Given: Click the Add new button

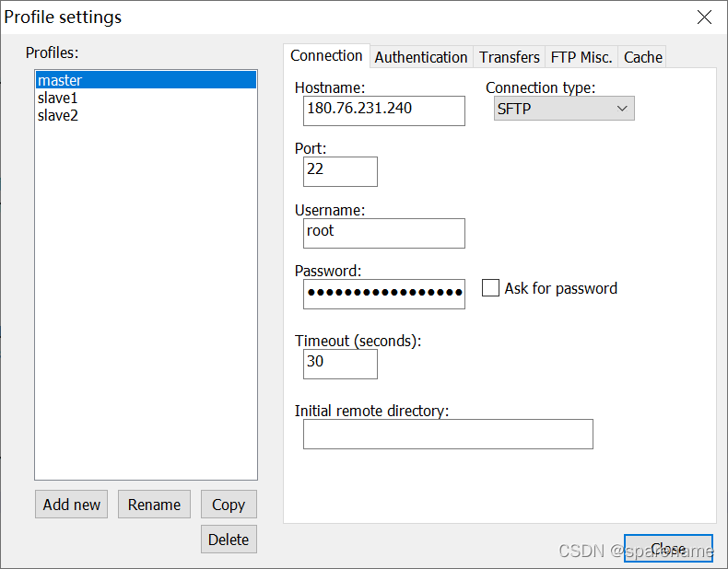Looking at the screenshot, I should pos(72,504).
